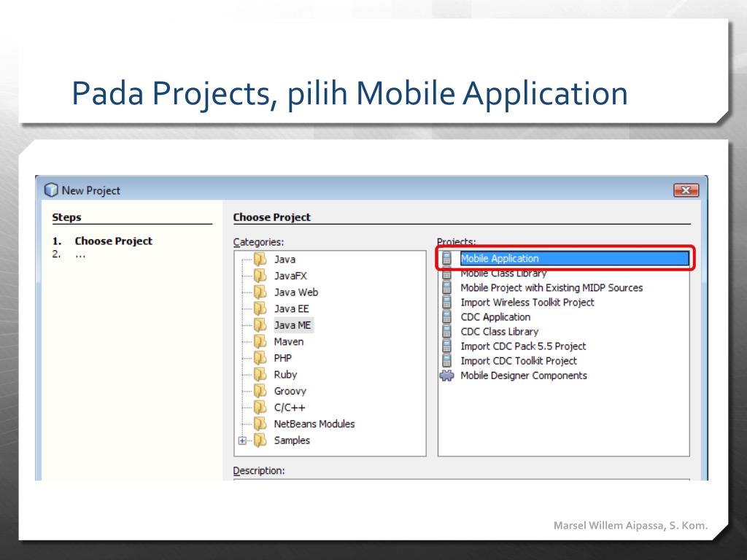The image size is (747, 560).
Task: Choose Import CDC Pack 5.5 Project
Action: tap(523, 346)
